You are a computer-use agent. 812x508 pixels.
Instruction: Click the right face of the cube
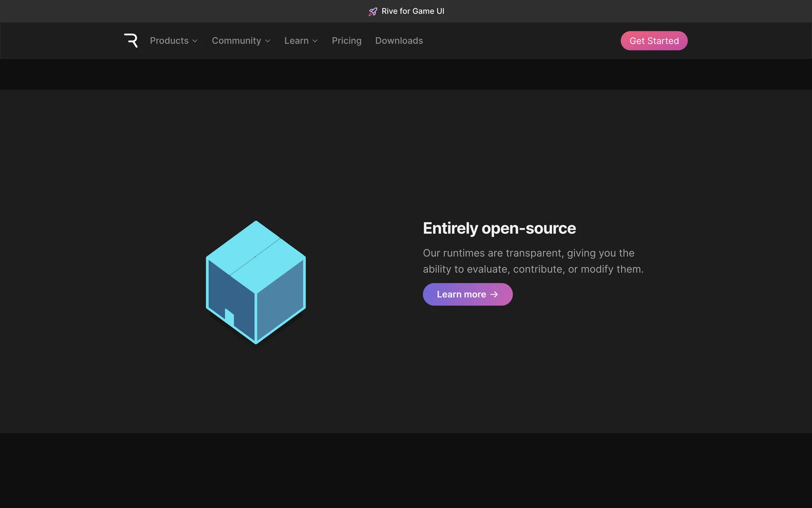(x=281, y=303)
